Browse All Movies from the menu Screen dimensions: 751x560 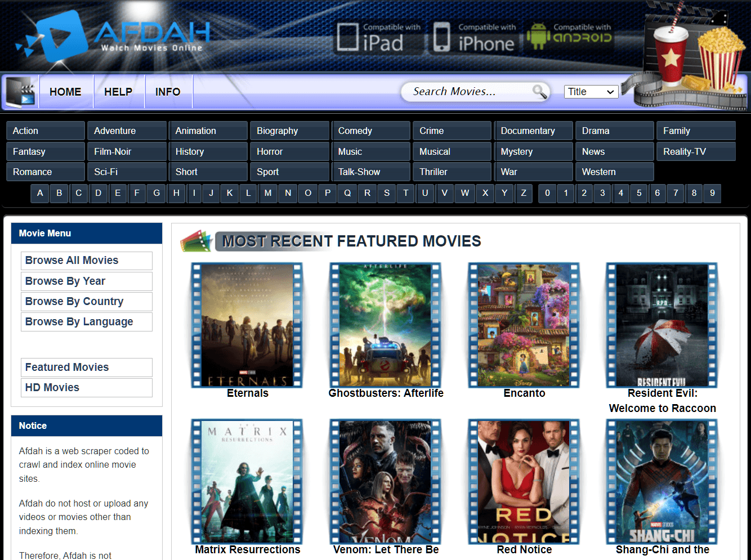click(x=86, y=260)
